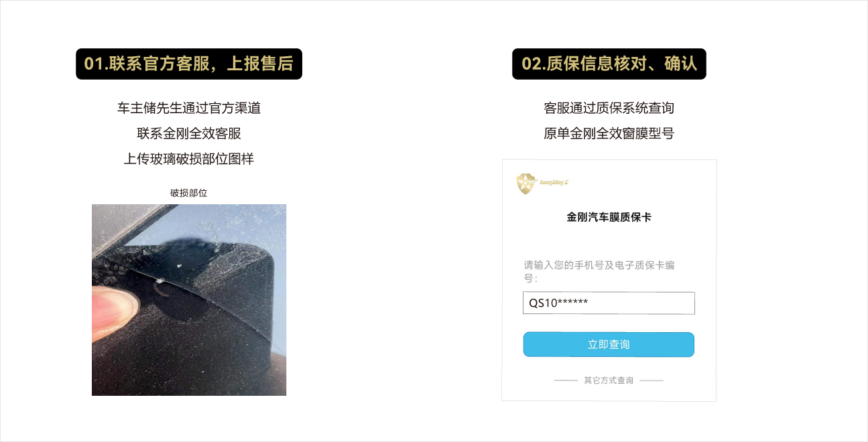Focus the QS10****** warranty number field
The width and height of the screenshot is (868, 442).
pos(609,303)
